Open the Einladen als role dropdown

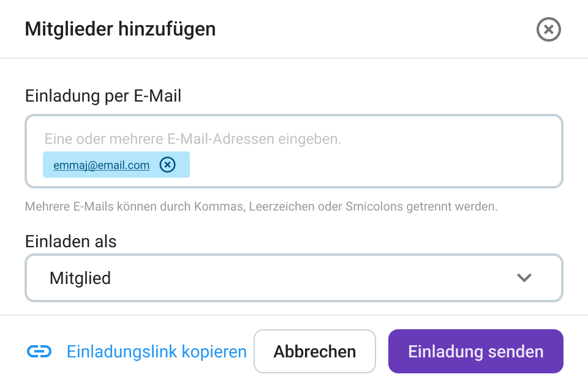click(294, 278)
